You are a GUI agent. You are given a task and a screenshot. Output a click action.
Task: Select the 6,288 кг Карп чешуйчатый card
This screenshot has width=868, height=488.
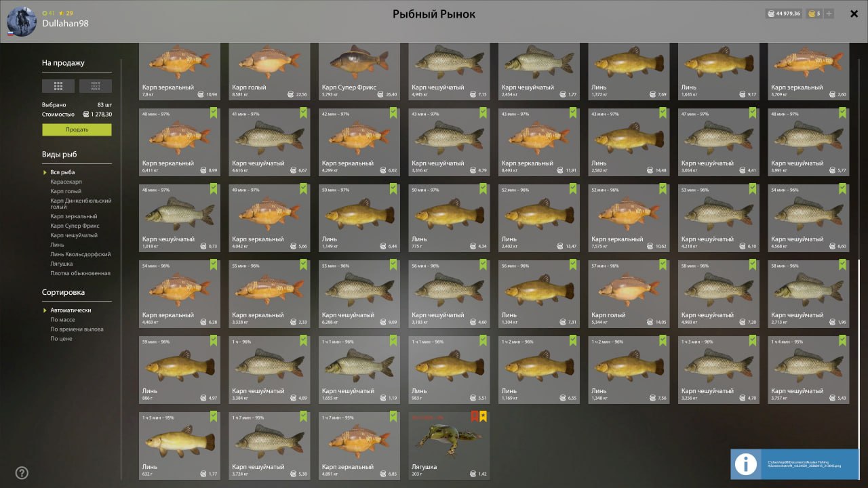(x=359, y=293)
